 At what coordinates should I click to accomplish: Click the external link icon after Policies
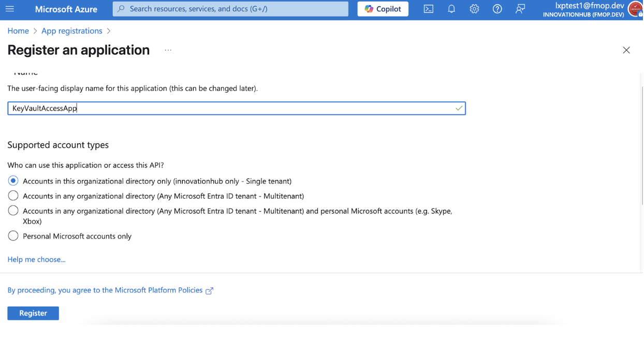[x=209, y=291]
